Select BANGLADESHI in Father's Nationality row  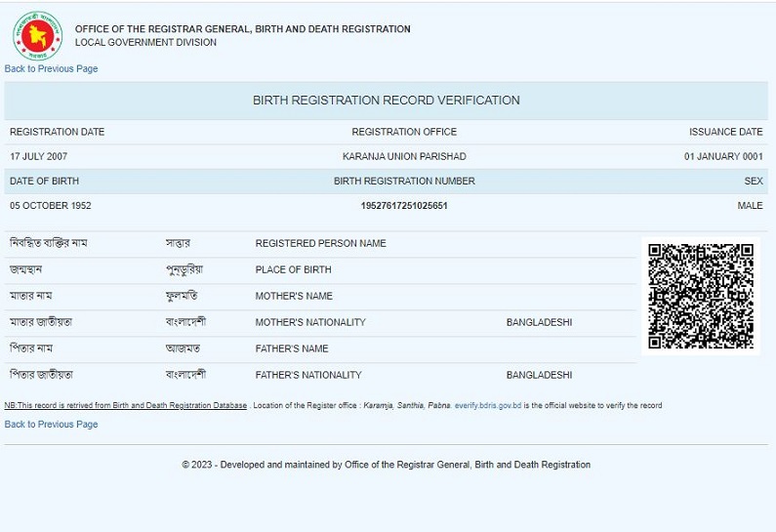[539, 375]
